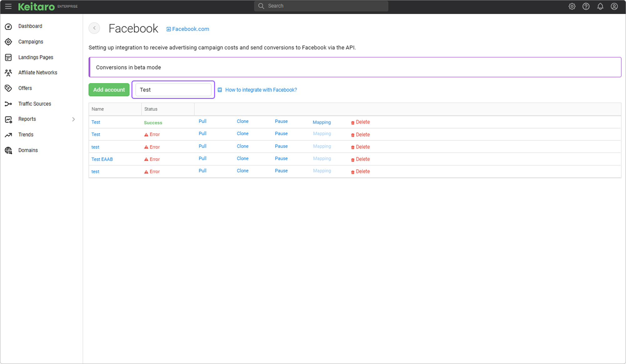Click Pause in the Test EAAB row

281,158
